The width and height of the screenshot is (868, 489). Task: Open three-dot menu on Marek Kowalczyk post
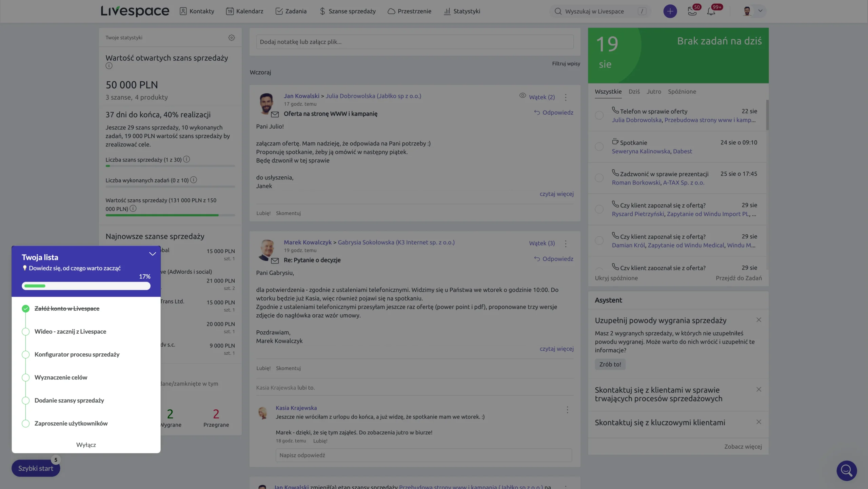[x=566, y=243]
